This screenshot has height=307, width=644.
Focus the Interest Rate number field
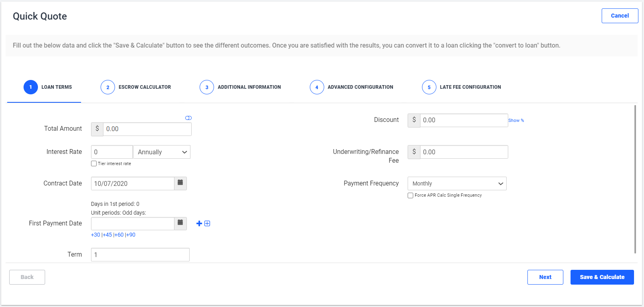click(x=112, y=152)
